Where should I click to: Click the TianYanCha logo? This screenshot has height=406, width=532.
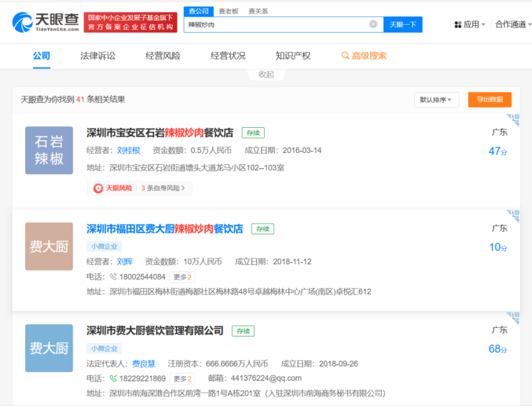point(46,23)
